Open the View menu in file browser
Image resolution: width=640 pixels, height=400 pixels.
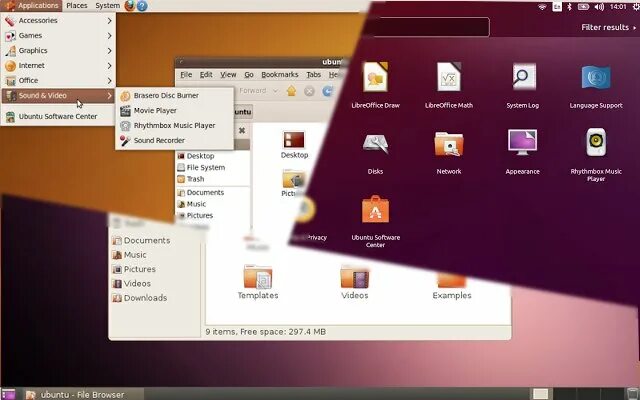(228, 75)
